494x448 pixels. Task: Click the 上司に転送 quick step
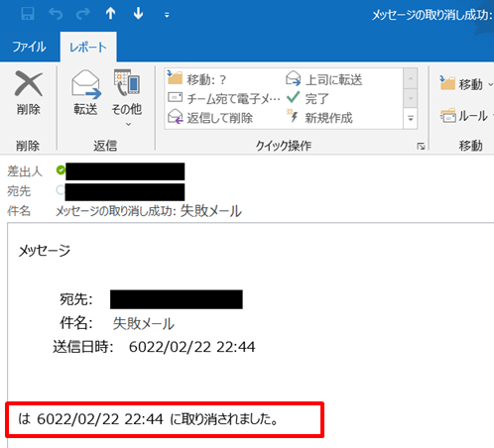324,79
